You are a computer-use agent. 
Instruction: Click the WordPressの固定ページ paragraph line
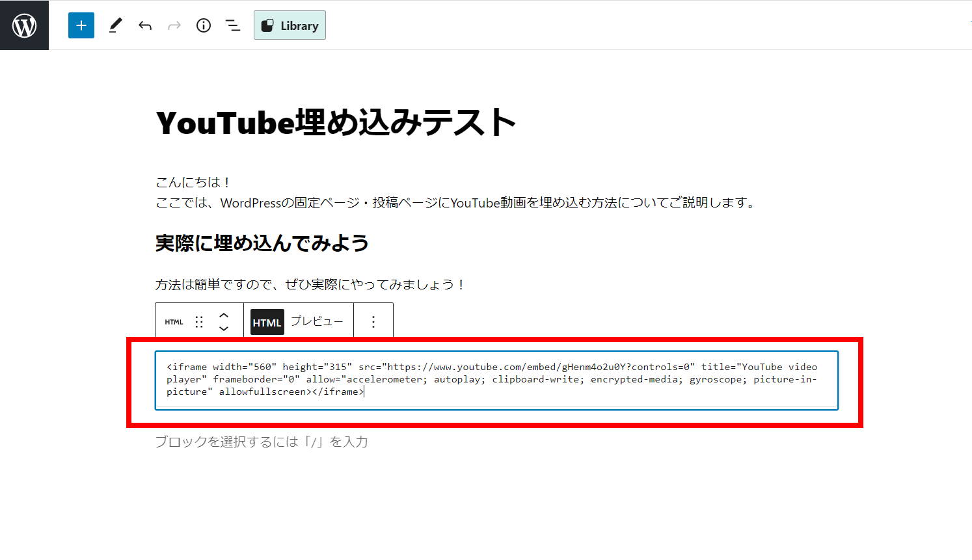[x=456, y=203]
